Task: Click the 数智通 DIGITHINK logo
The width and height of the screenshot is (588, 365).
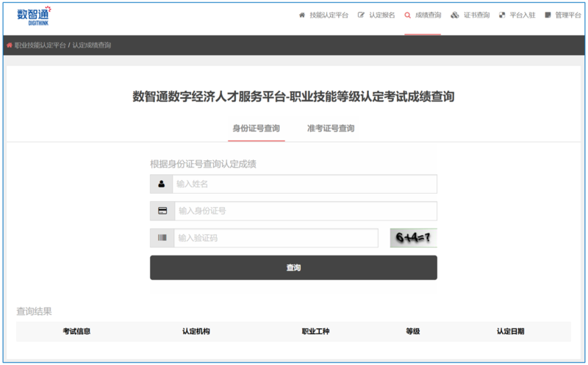Action: point(34,15)
